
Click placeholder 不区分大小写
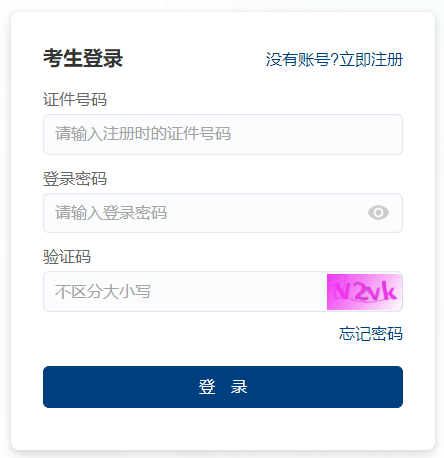tap(103, 292)
